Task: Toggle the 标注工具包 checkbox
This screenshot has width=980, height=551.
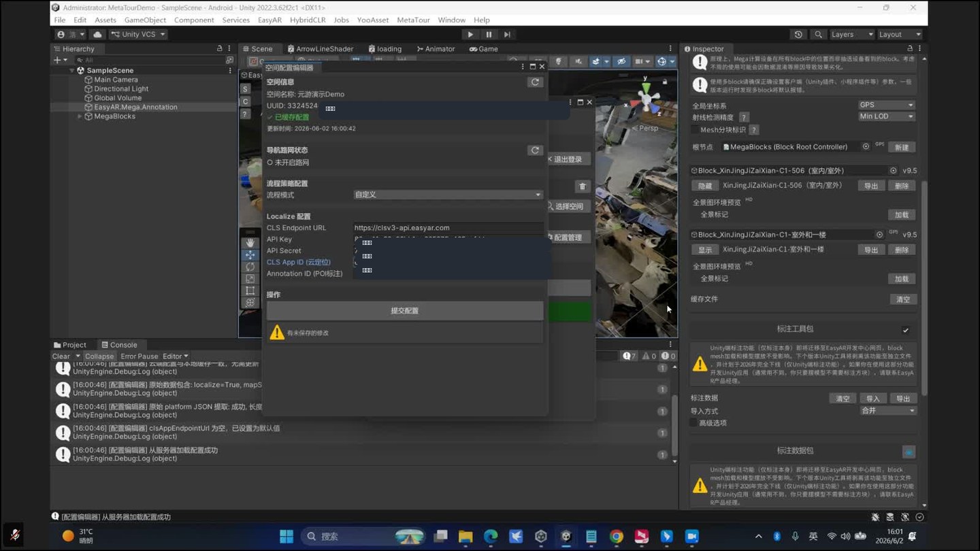Action: coord(906,330)
